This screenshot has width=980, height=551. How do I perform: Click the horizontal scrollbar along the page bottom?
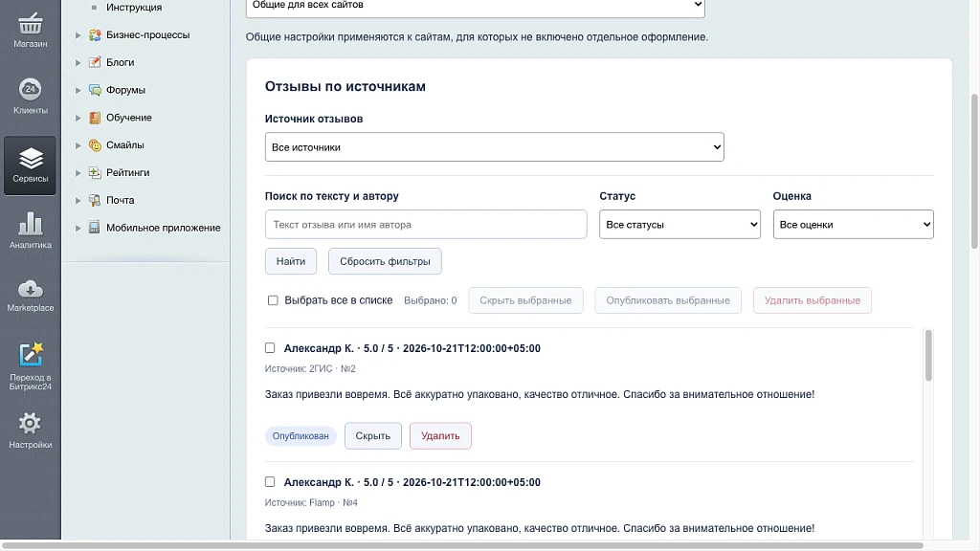click(462, 545)
